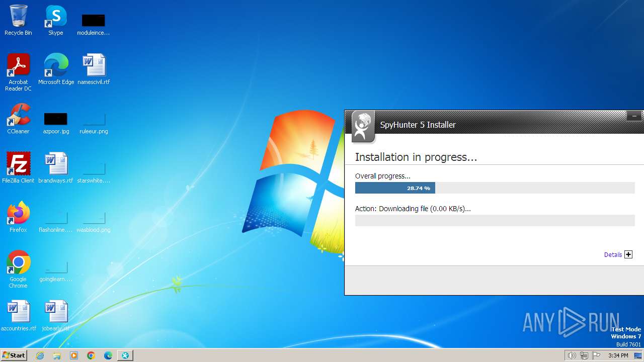Select namescivil.rtf document icon

[94, 69]
